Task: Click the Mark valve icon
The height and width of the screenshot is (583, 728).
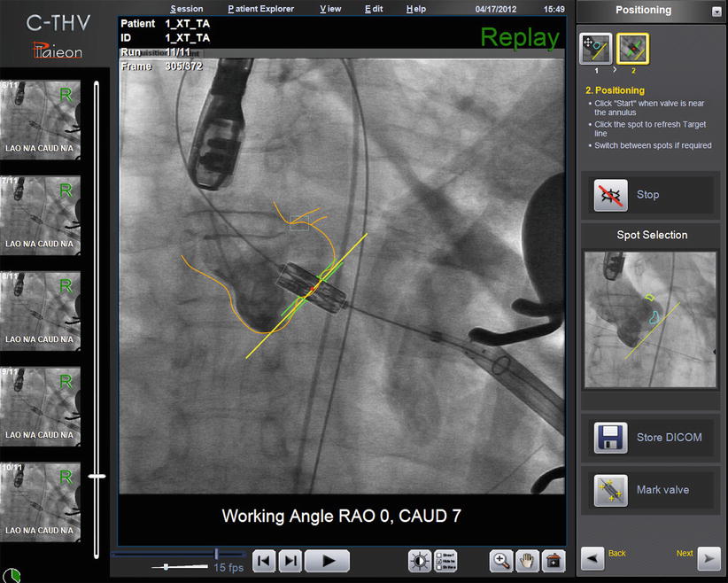Action: coord(610,490)
